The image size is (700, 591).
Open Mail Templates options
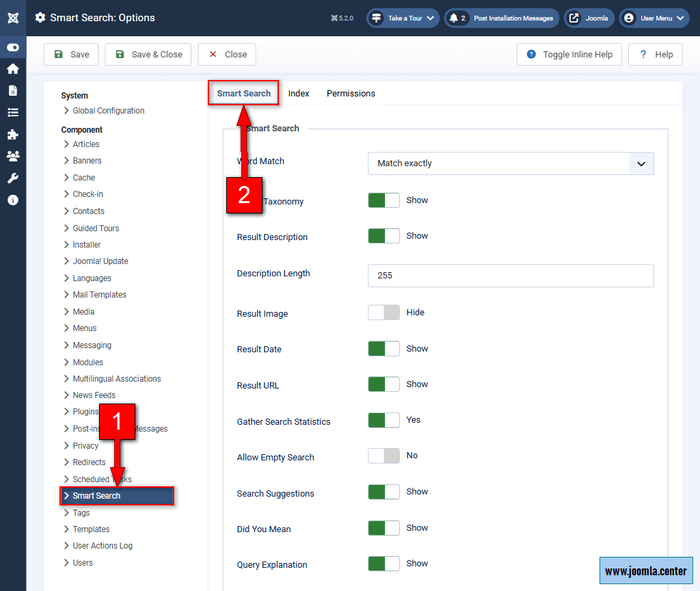point(100,295)
